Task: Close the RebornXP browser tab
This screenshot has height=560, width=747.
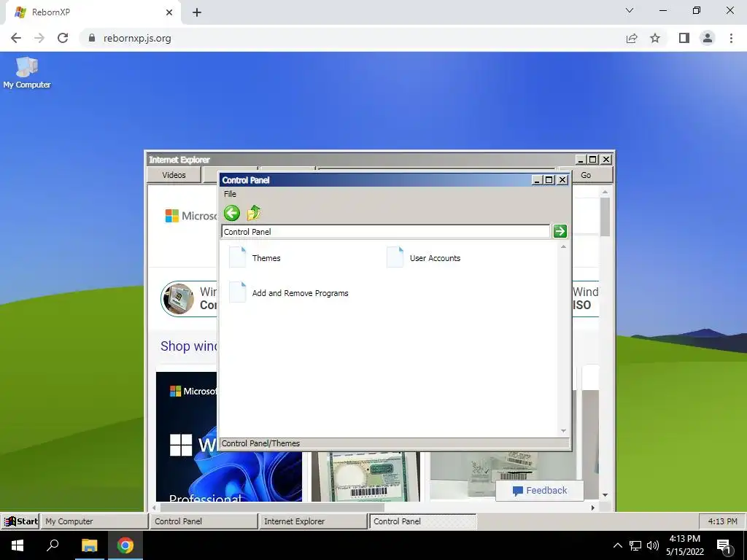Action: (x=169, y=12)
